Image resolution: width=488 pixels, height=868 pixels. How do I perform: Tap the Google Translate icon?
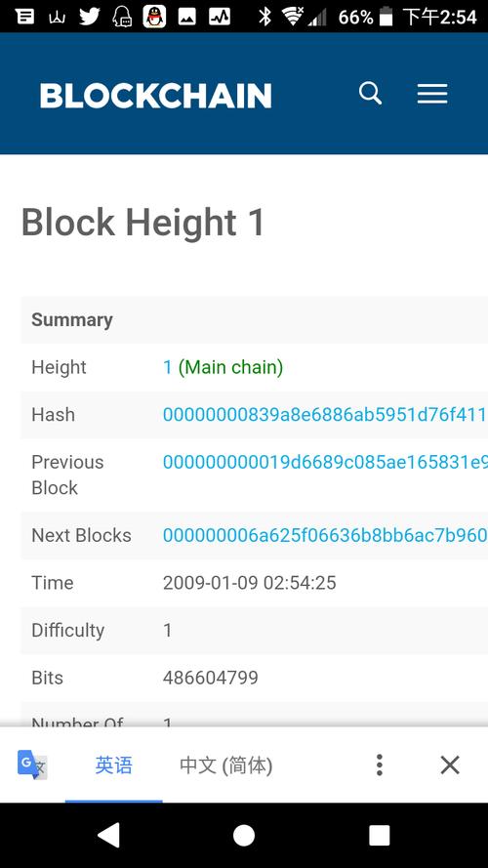click(32, 765)
